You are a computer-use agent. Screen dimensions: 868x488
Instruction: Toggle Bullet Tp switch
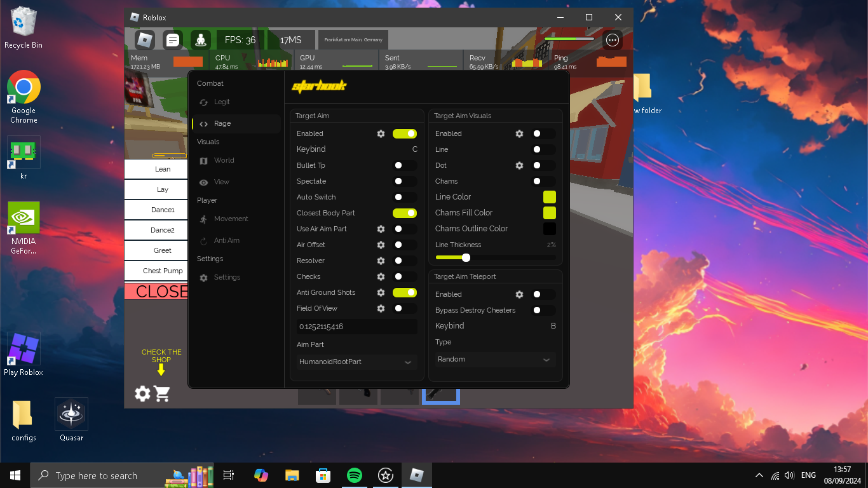(x=405, y=165)
